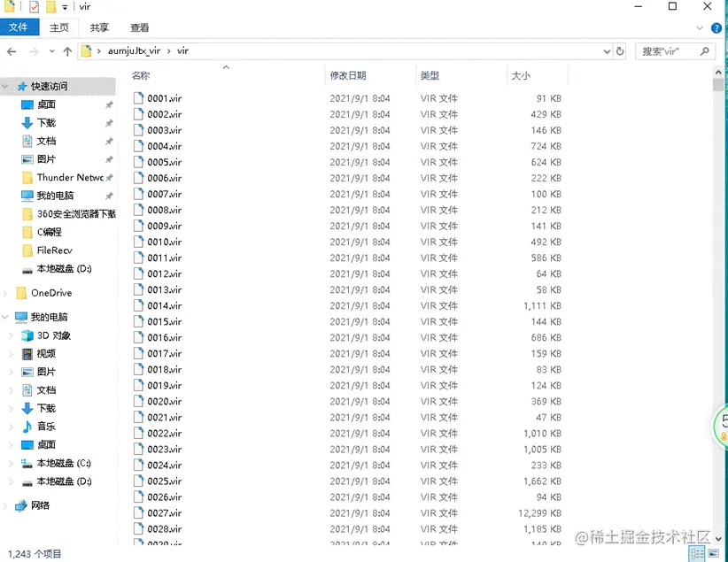This screenshot has width=728, height=562.
Task: Open 文档 under quick access
Action: pyautogui.click(x=46, y=141)
